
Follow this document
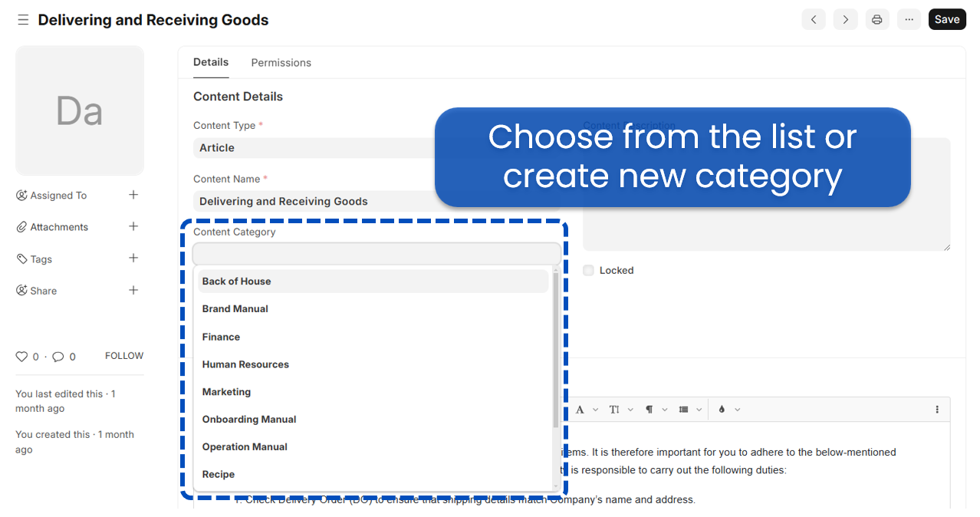pos(124,356)
